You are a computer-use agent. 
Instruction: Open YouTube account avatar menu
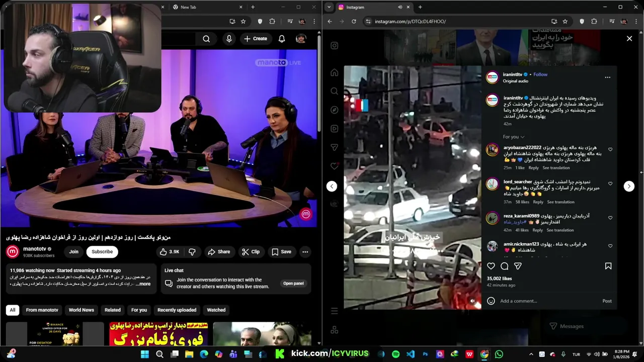pyautogui.click(x=301, y=39)
